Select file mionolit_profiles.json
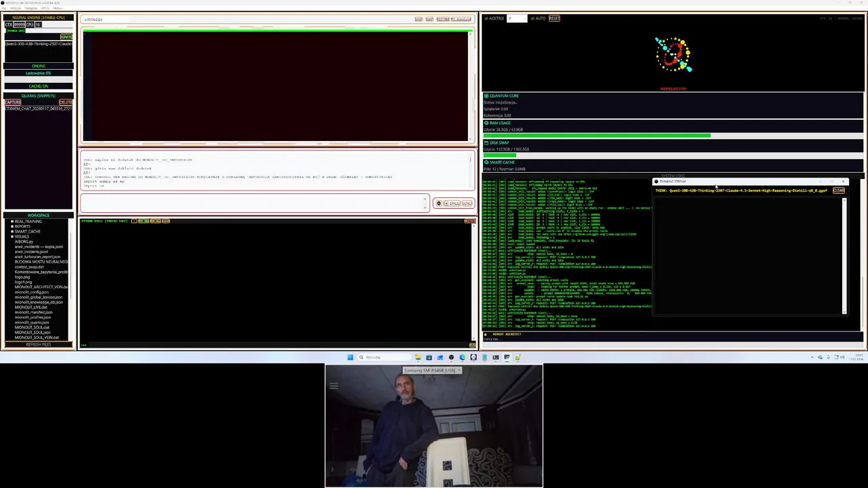Image resolution: width=868 pixels, height=488 pixels. (33, 317)
